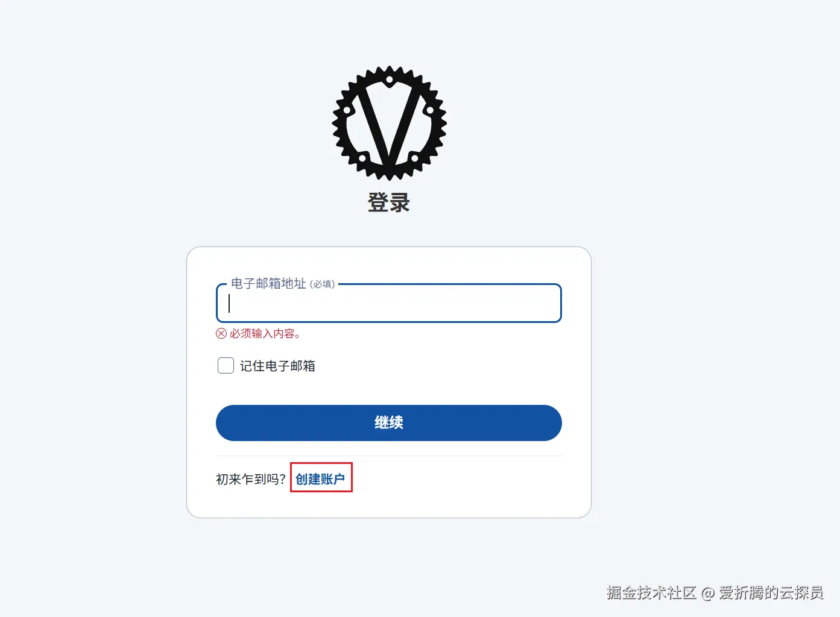Submit with the blue 继续 button
Image resolution: width=840 pixels, height=617 pixels.
[389, 423]
